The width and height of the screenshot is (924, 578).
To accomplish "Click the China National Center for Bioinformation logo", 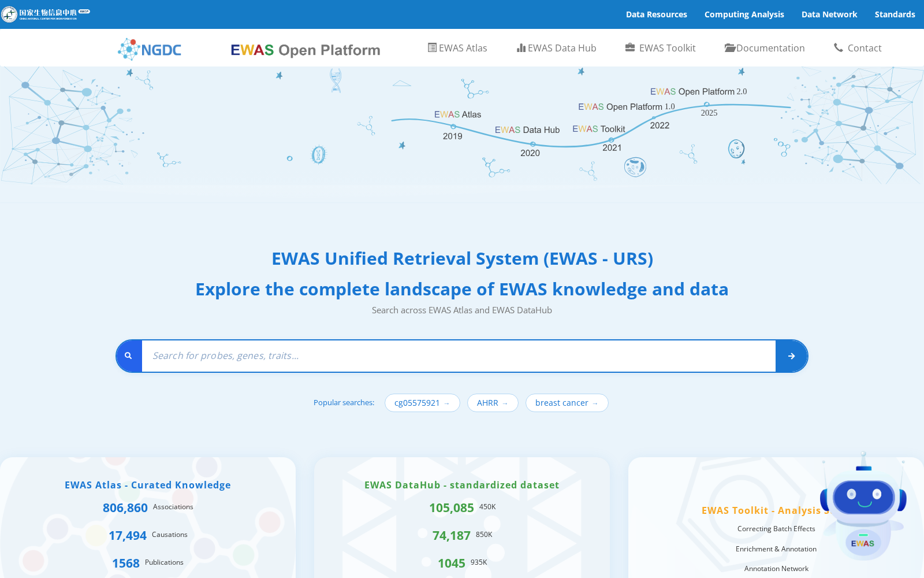I will pos(46,14).
